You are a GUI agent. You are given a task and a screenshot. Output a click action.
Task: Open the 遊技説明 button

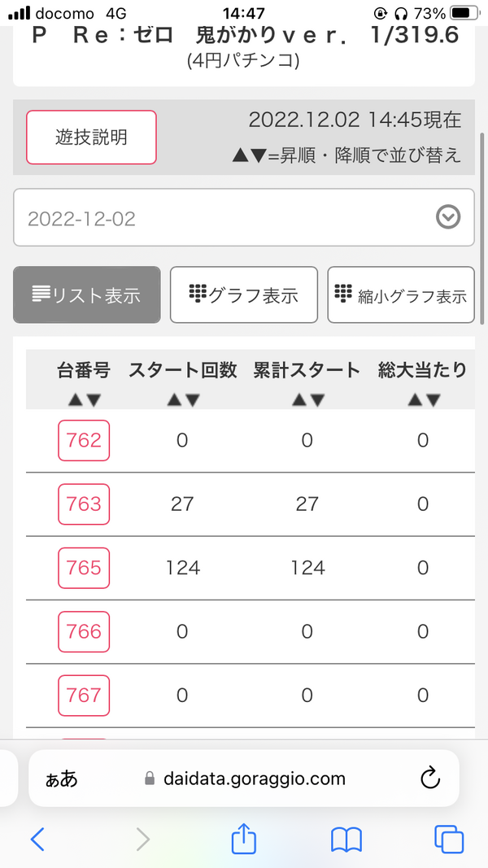(91, 137)
